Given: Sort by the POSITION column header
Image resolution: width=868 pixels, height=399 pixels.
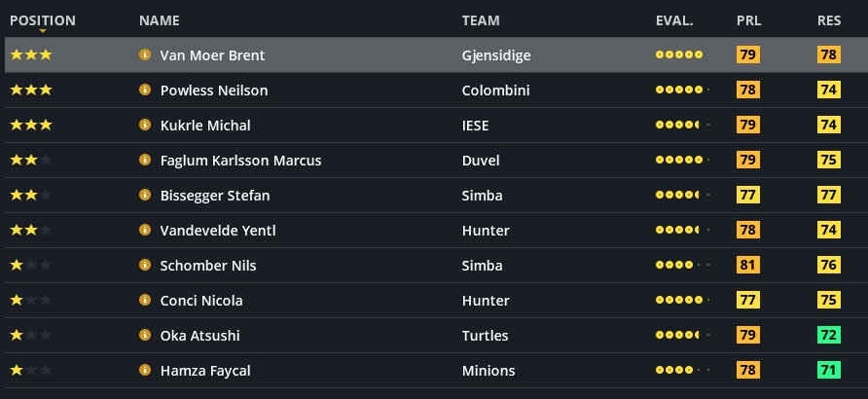Looking at the screenshot, I should [x=42, y=20].
